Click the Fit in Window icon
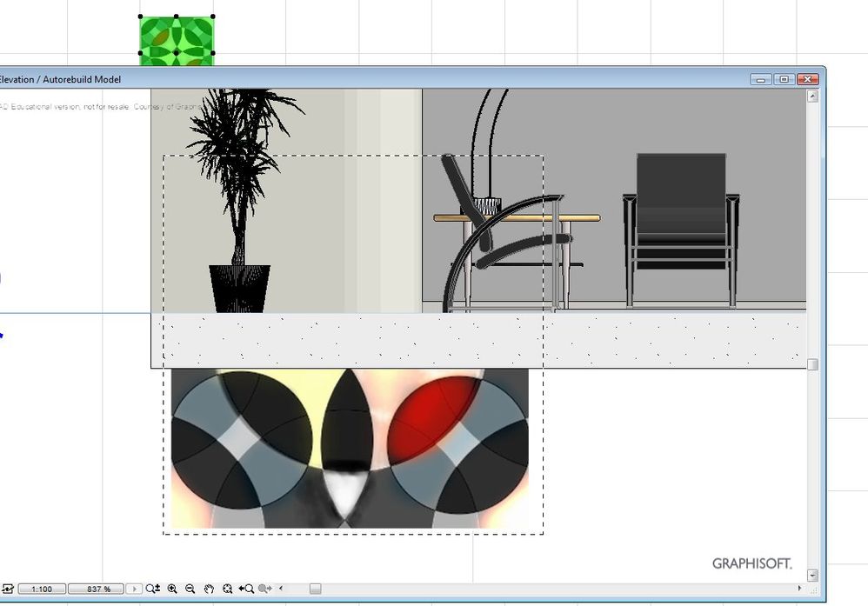The width and height of the screenshot is (868, 606). [x=227, y=589]
